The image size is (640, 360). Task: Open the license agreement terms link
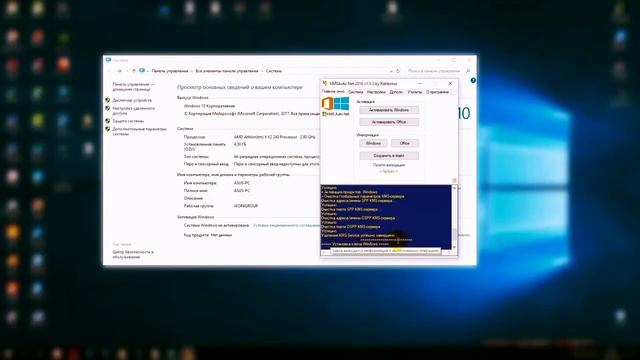pos(286,225)
